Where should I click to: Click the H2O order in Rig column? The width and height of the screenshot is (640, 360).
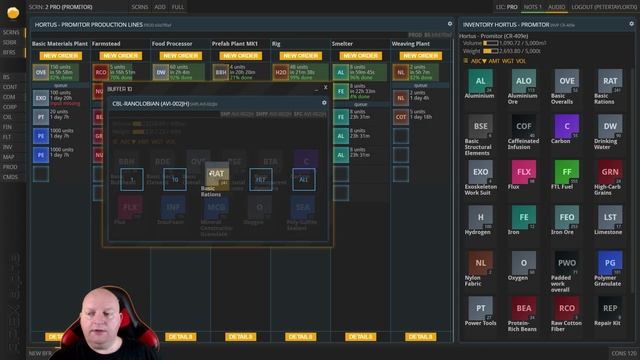281,73
